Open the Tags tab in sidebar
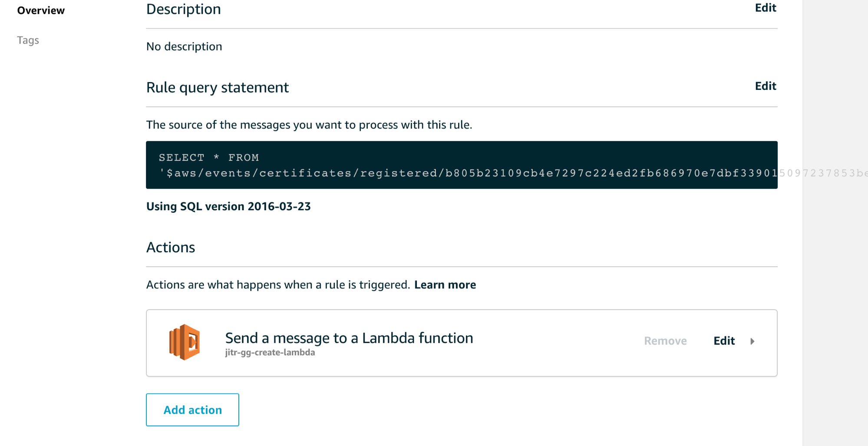 28,40
